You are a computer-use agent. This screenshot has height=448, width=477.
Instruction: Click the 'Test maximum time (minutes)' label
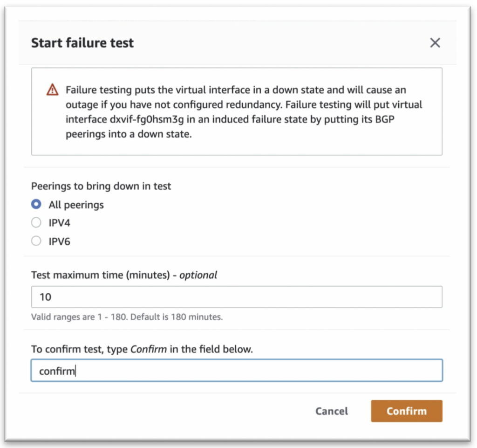(x=100, y=275)
